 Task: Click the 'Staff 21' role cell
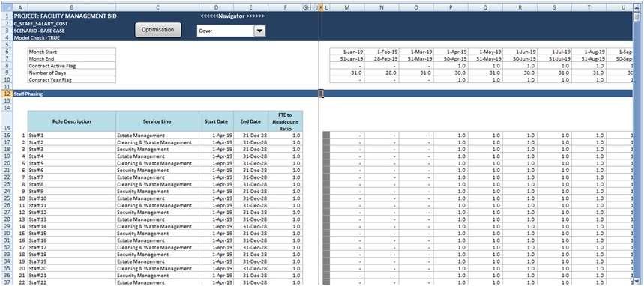(x=72, y=275)
